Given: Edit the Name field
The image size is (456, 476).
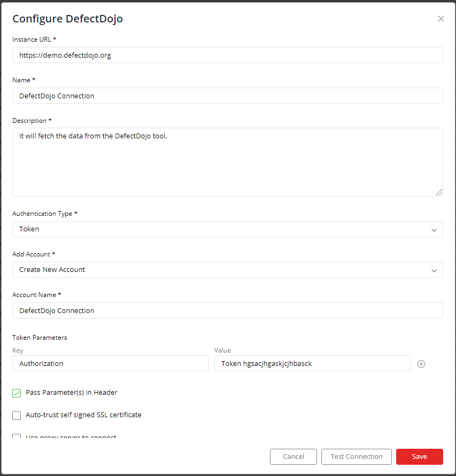Looking at the screenshot, I should [x=228, y=96].
